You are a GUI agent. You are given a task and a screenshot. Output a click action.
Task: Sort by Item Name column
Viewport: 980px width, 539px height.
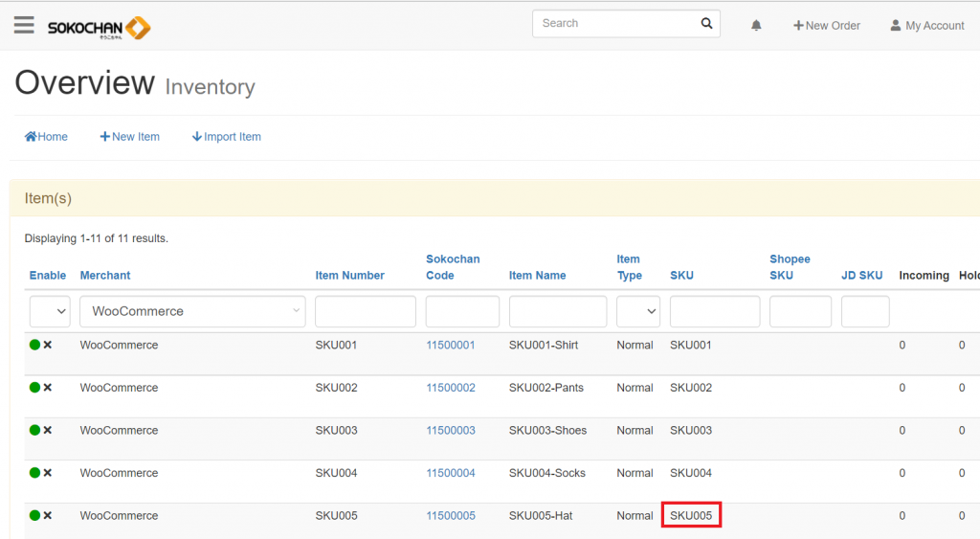click(x=538, y=275)
